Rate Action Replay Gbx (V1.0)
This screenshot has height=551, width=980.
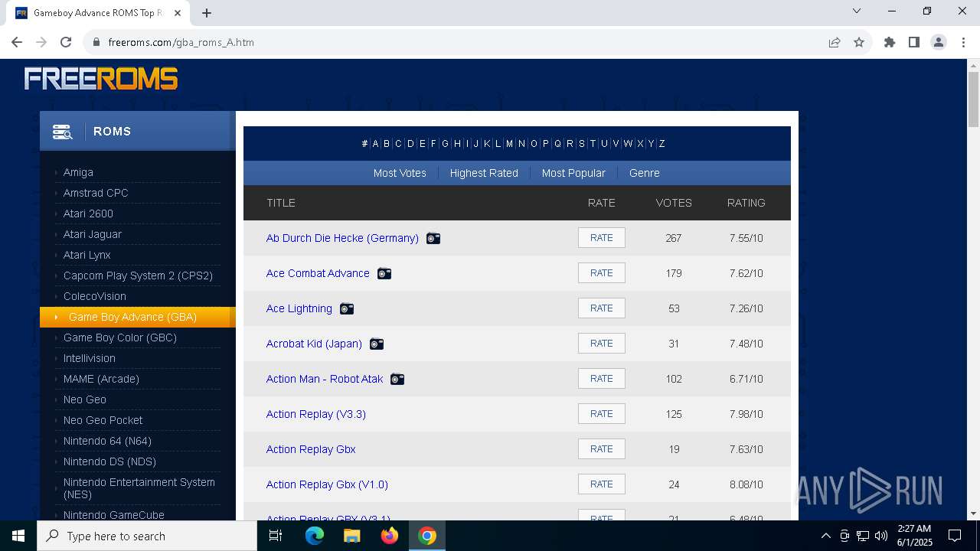click(x=602, y=484)
